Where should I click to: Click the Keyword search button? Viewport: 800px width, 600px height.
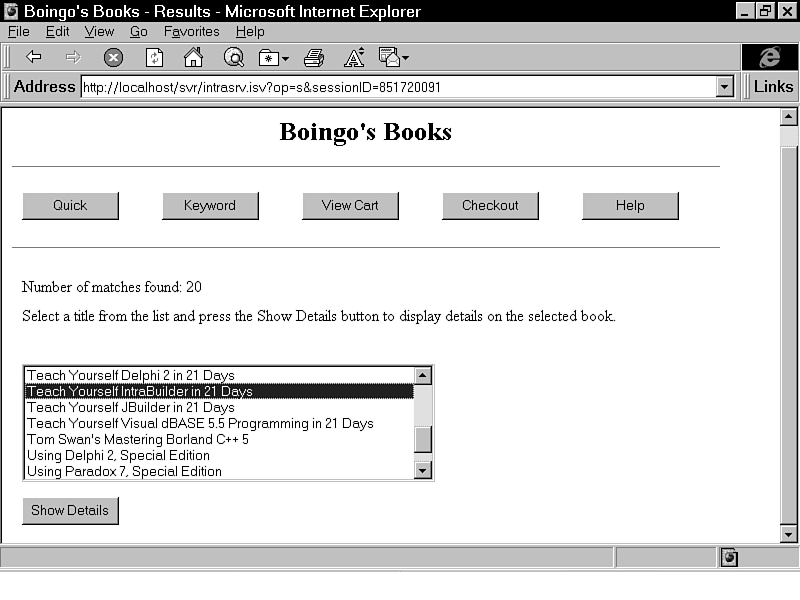click(x=210, y=206)
